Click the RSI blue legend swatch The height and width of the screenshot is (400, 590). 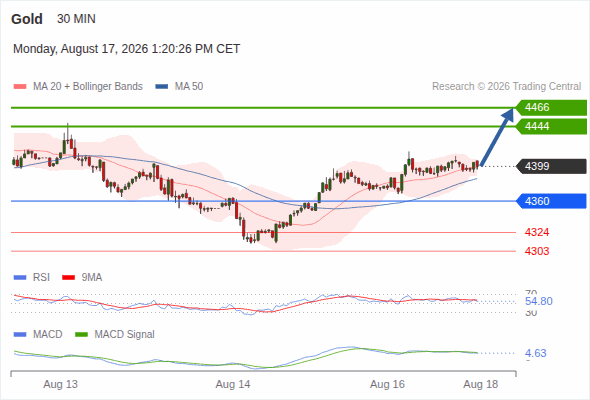click(x=20, y=278)
